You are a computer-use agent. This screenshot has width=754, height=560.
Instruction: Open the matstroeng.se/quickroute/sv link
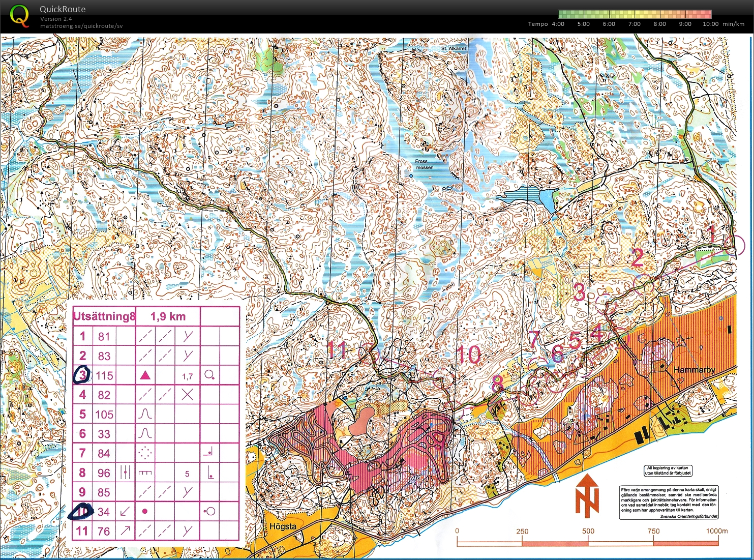81,26
